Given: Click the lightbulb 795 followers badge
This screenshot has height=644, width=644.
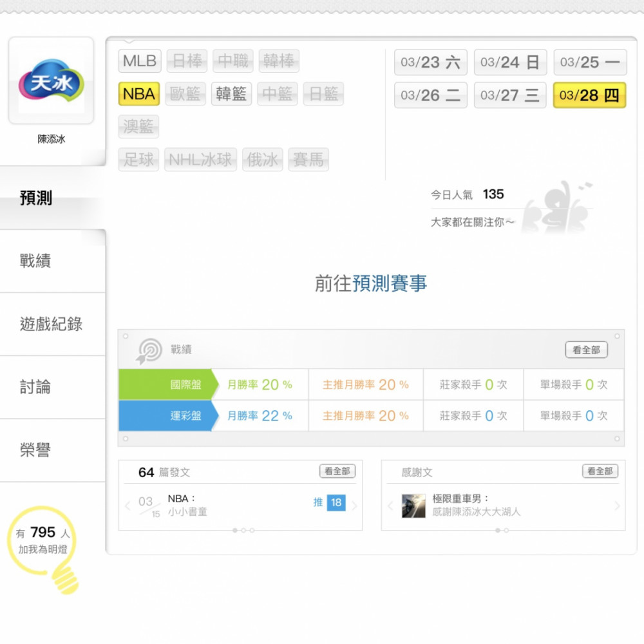Looking at the screenshot, I should pos(43,549).
